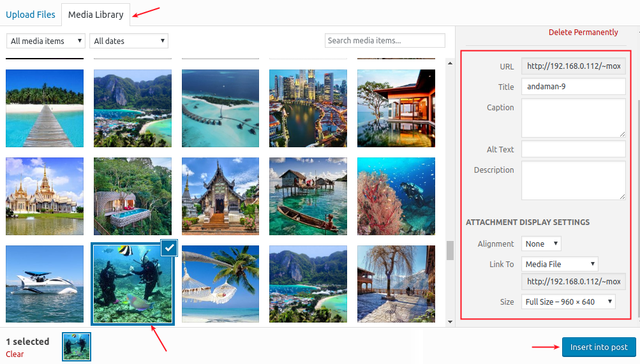Edit the Title field containing andaman-9
The image size is (640, 364).
pyautogui.click(x=574, y=87)
